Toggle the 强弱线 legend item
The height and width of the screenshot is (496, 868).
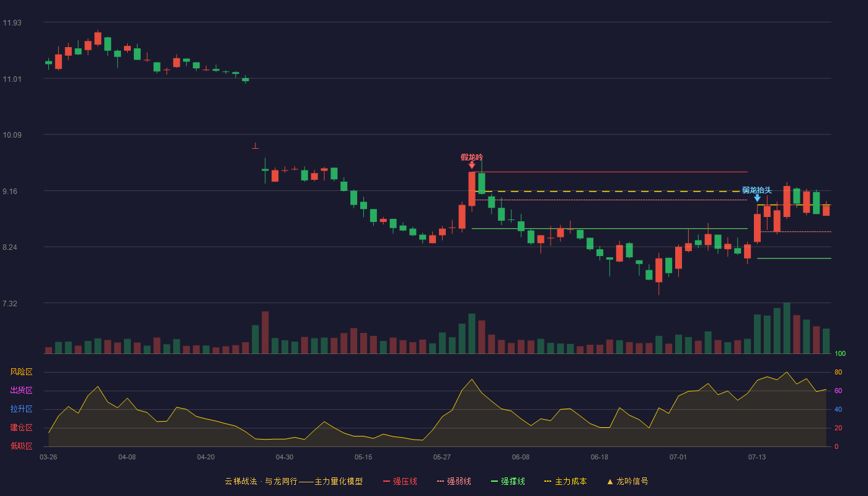click(x=454, y=481)
